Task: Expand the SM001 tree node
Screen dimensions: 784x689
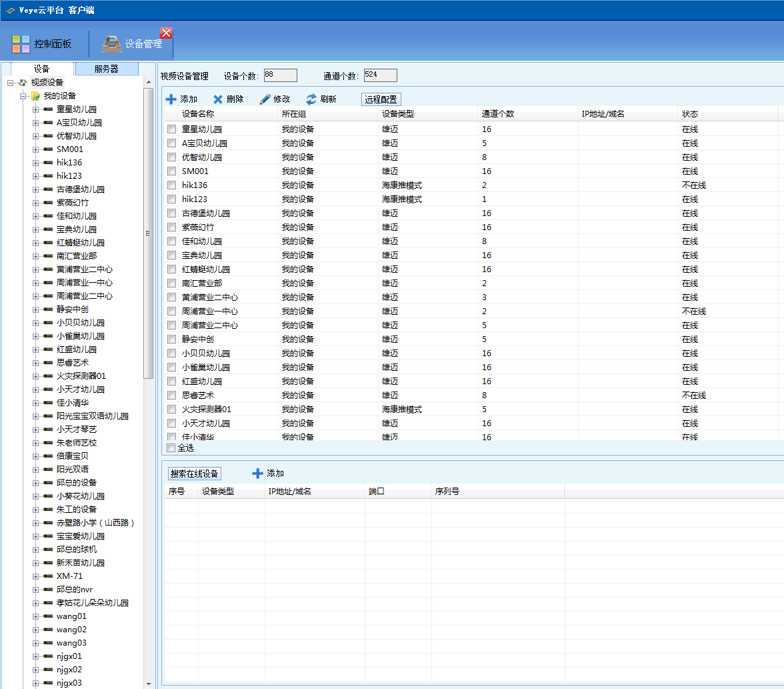Action: [x=35, y=149]
